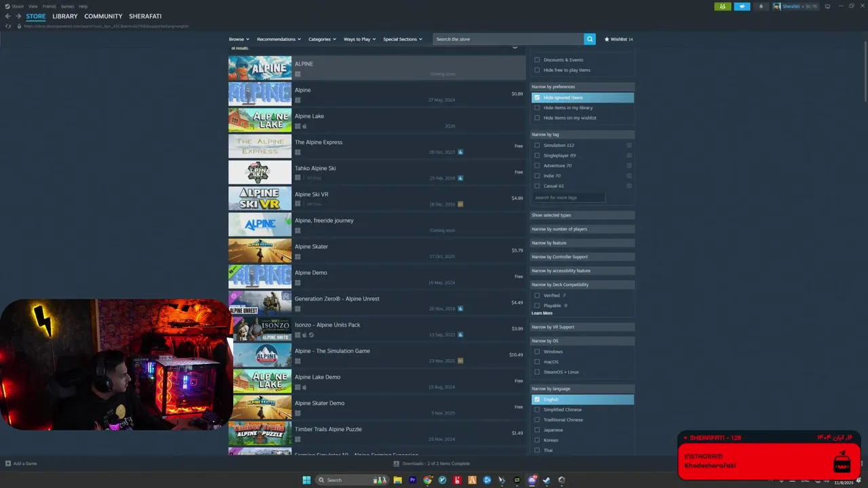Uncheck Hide ignored items
The image size is (868, 488).
[537, 98]
